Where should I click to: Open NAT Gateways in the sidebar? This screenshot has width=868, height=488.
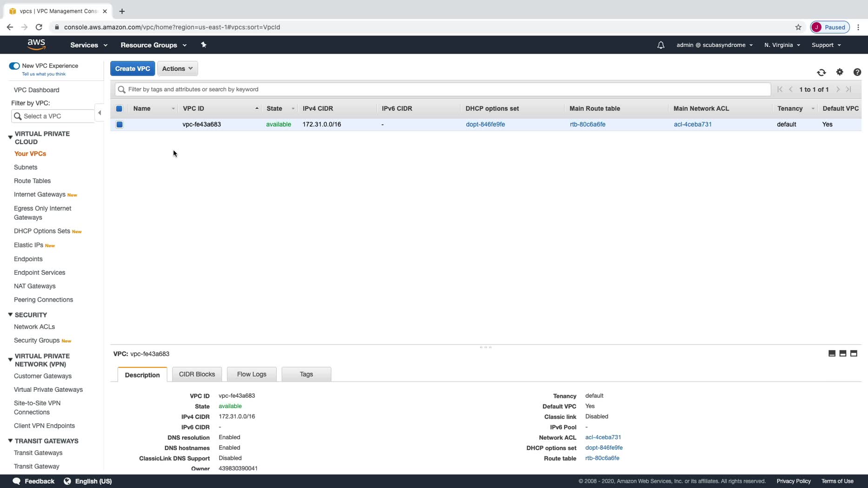point(34,286)
